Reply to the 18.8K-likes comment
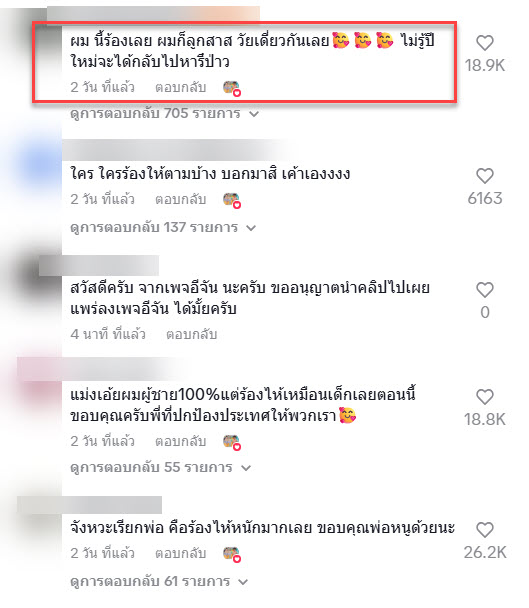This screenshot has width=529, height=608. tap(180, 441)
